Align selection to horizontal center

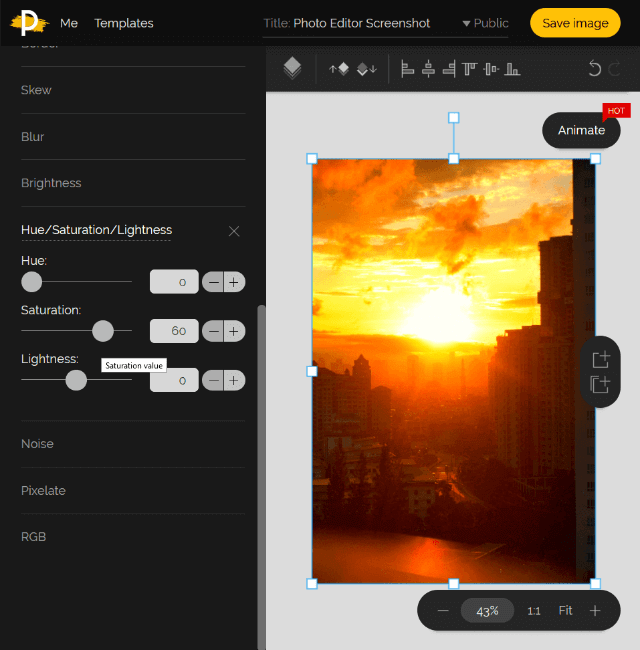pyautogui.click(x=428, y=69)
